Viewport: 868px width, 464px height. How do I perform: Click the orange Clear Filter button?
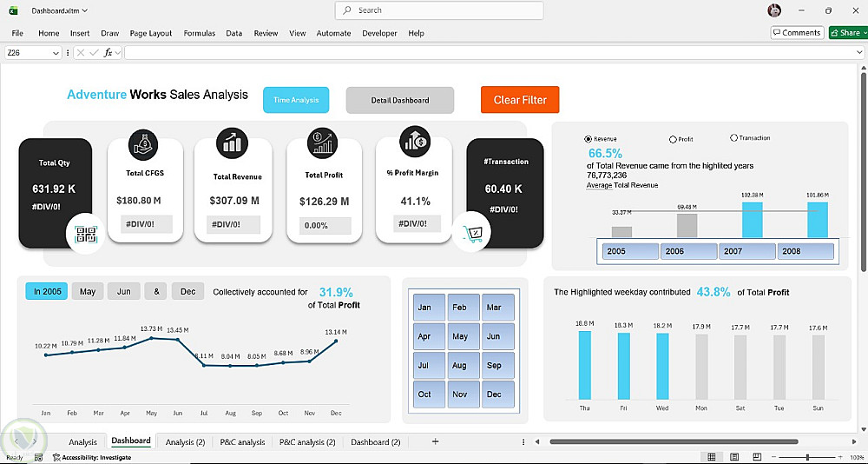pyautogui.click(x=520, y=100)
